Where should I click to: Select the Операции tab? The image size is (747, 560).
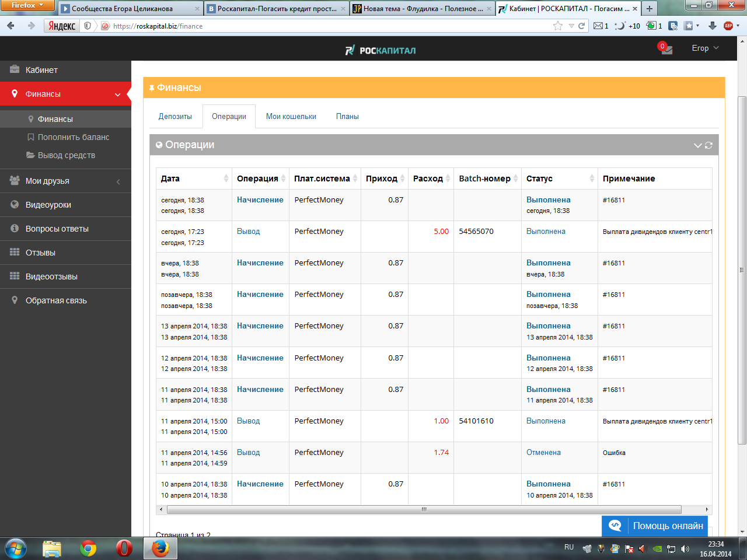click(x=229, y=117)
